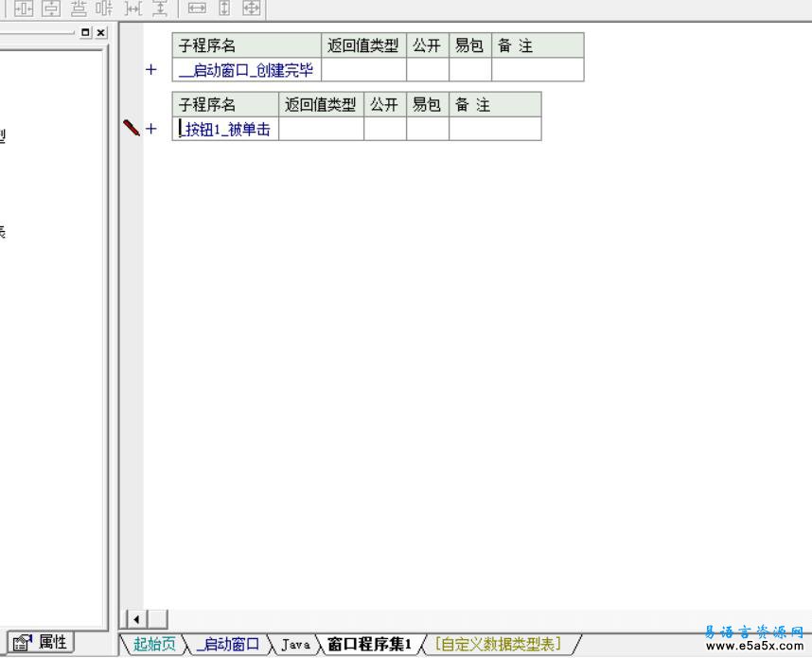Click the _按钮1_被单击 subroutine name cell

(x=225, y=129)
